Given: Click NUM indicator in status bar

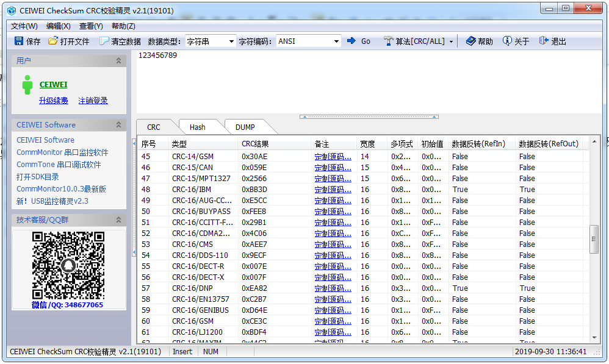Looking at the screenshot, I should (211, 352).
